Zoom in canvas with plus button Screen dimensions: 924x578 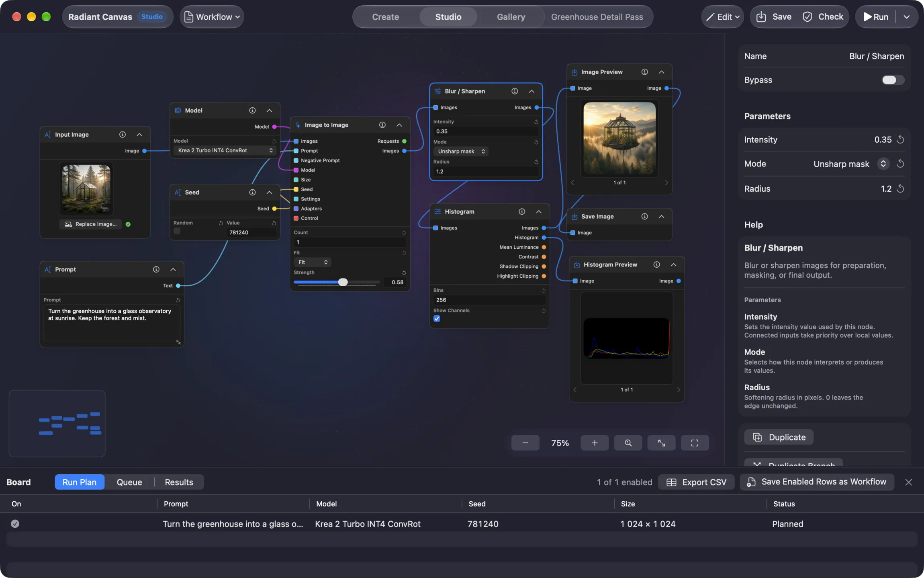coord(595,443)
